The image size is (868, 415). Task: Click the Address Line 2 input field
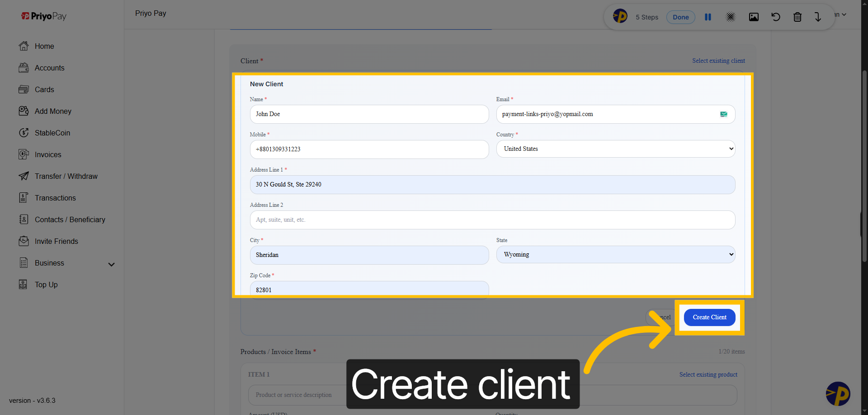click(492, 220)
